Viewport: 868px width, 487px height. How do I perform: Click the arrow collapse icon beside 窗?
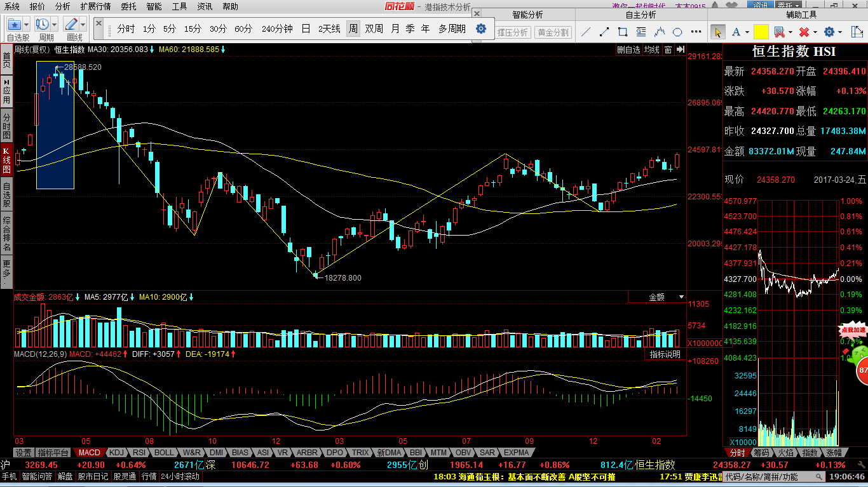coord(680,50)
